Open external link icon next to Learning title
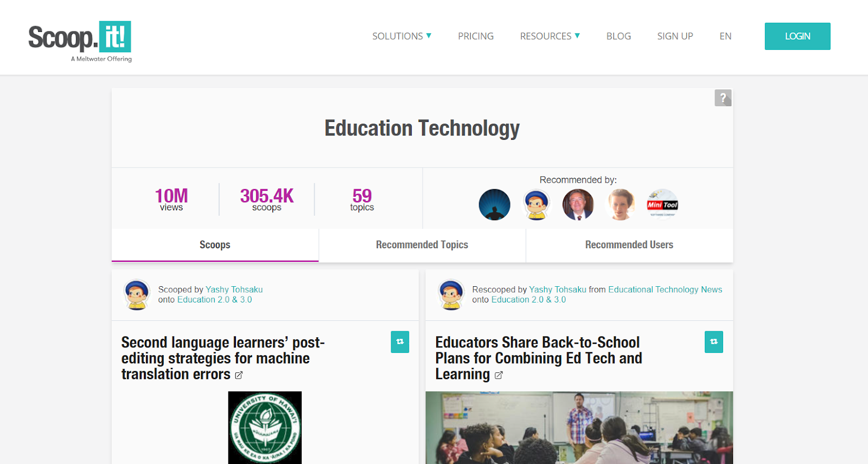This screenshot has width=868, height=464. point(499,375)
